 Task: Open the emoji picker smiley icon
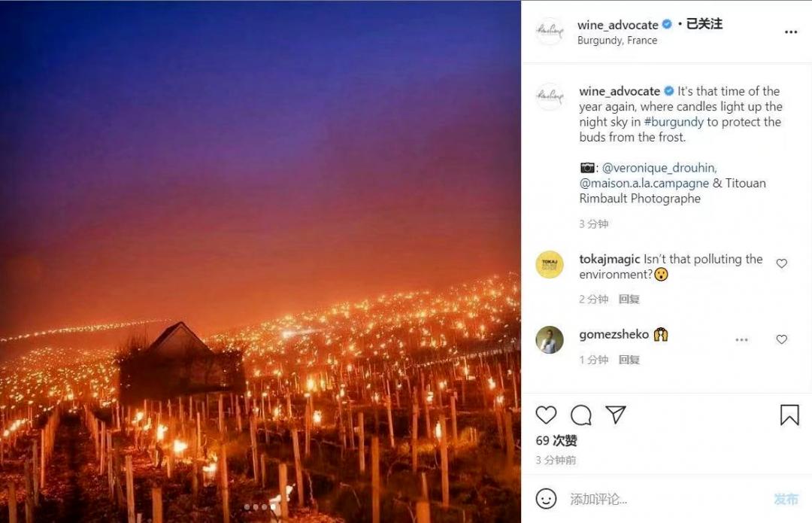point(547,498)
